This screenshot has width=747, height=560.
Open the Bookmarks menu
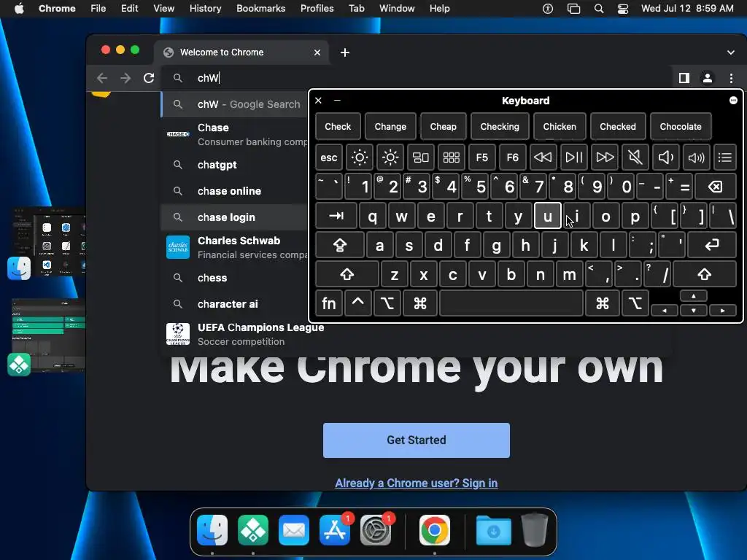click(260, 9)
